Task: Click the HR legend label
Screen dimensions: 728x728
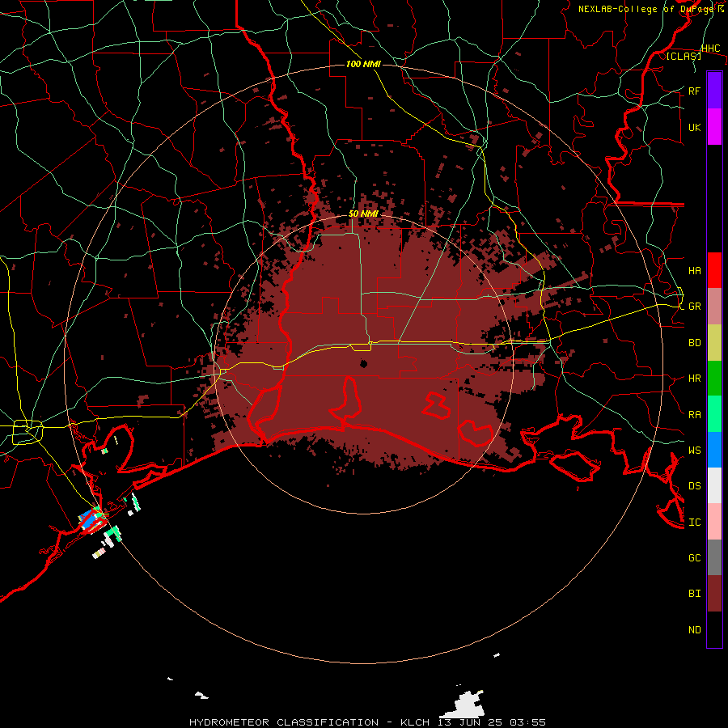Action: point(694,379)
